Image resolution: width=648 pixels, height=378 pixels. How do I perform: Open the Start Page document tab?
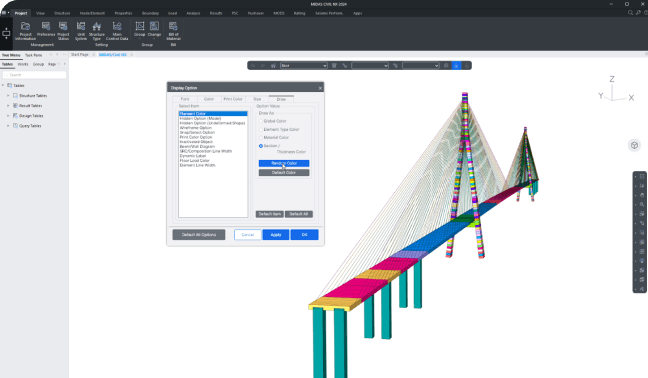pos(79,55)
